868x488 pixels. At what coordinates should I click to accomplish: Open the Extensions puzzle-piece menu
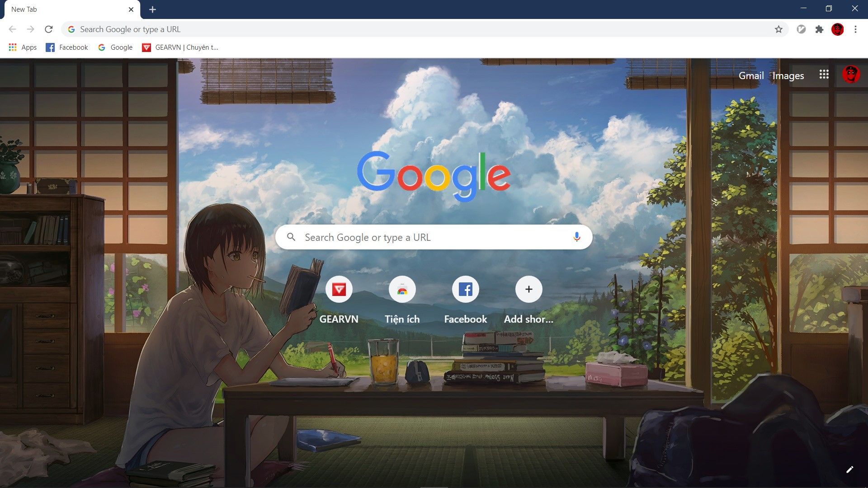coord(819,29)
